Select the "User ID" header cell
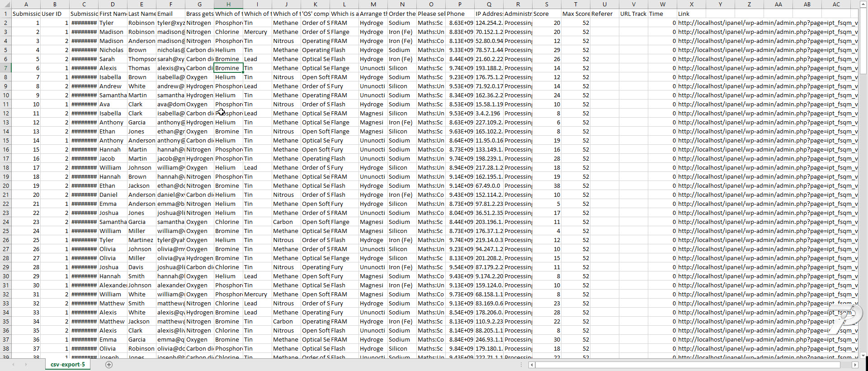 (55, 14)
